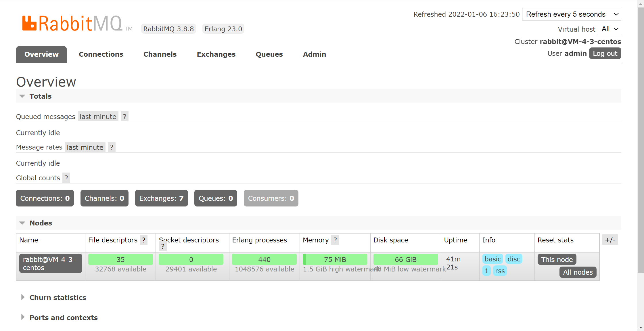Switch to the Overview tab
Screen dimensions: 644x331
tap(41, 54)
